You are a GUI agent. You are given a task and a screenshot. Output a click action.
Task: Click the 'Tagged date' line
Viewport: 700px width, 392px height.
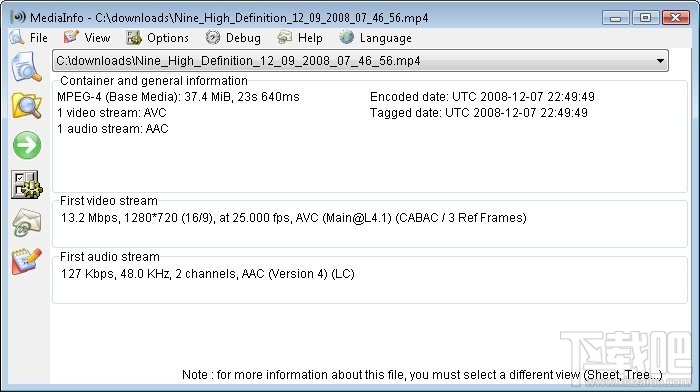(x=479, y=113)
